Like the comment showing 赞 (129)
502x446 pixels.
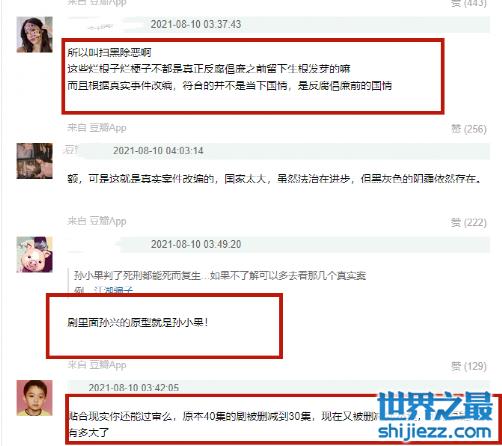click(469, 366)
